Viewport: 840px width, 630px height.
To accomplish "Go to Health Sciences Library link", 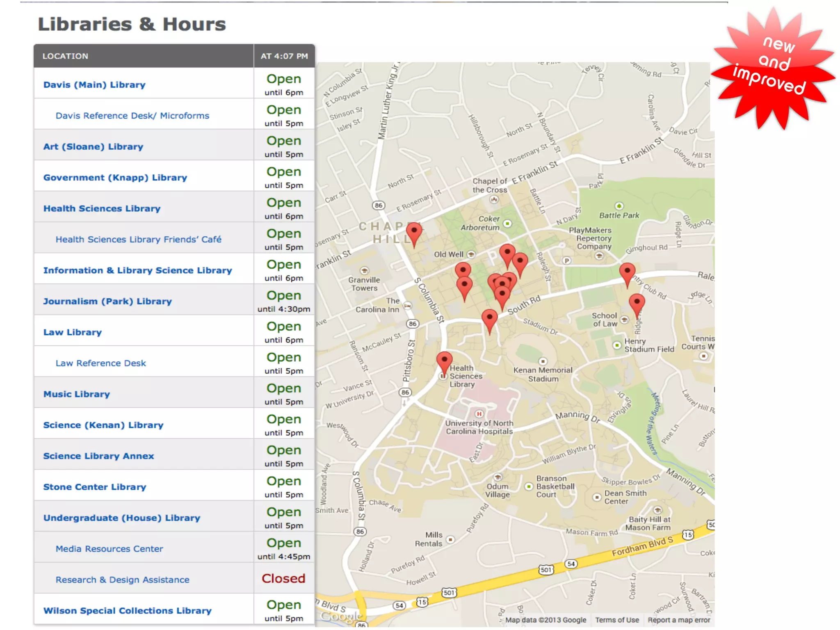I will 102,209.
